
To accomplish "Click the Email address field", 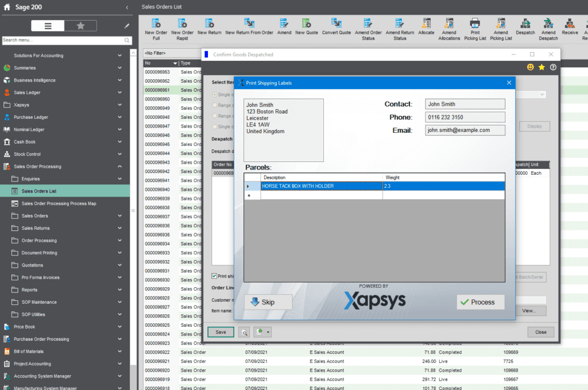I will click(x=465, y=130).
